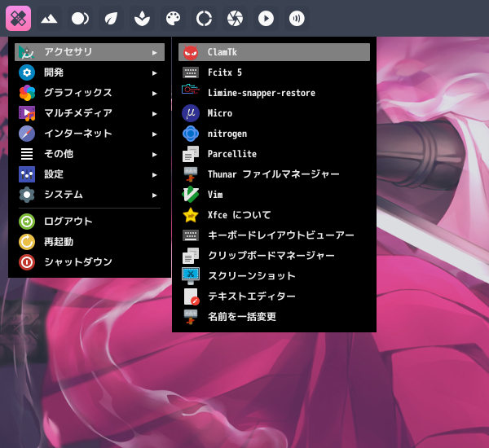489x448 pixels.
Task: Open the paint palette launcher in panel
Action: pyautogui.click(x=173, y=17)
